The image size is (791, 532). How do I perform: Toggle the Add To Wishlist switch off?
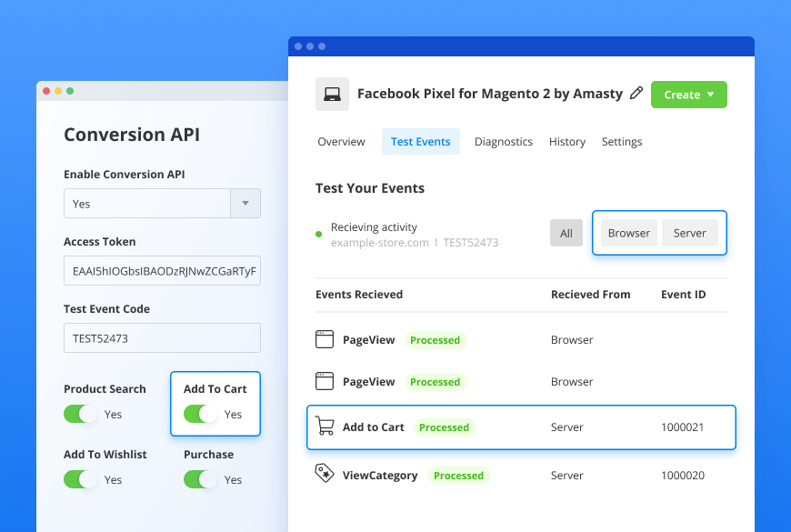point(80,478)
